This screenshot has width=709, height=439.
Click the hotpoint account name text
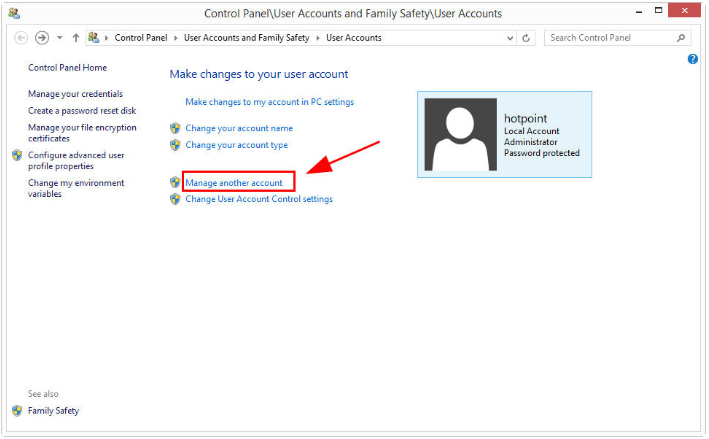[x=525, y=118]
